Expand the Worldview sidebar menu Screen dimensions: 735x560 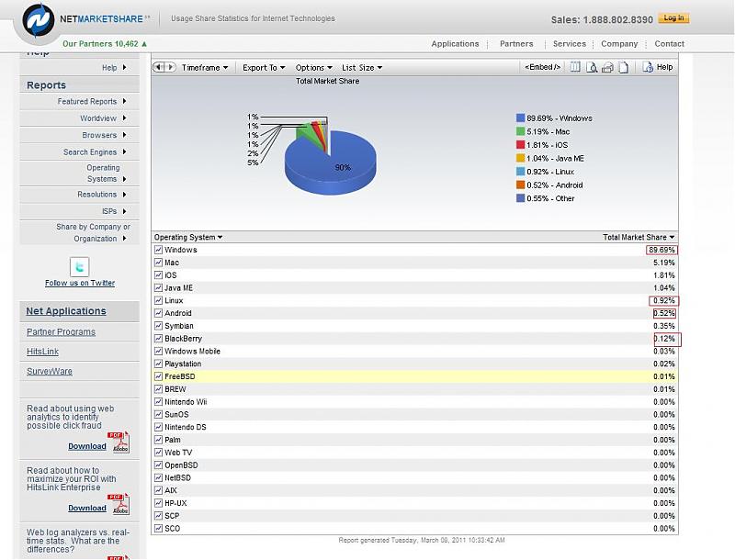point(103,118)
